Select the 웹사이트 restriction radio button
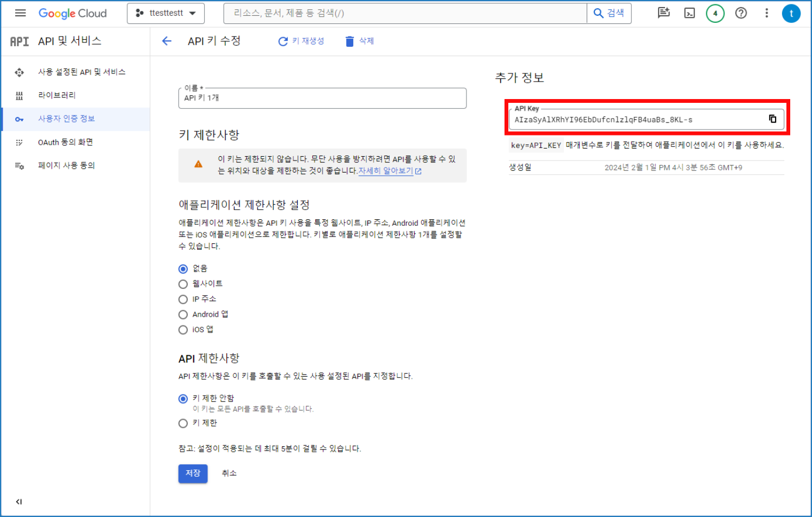 click(x=183, y=284)
